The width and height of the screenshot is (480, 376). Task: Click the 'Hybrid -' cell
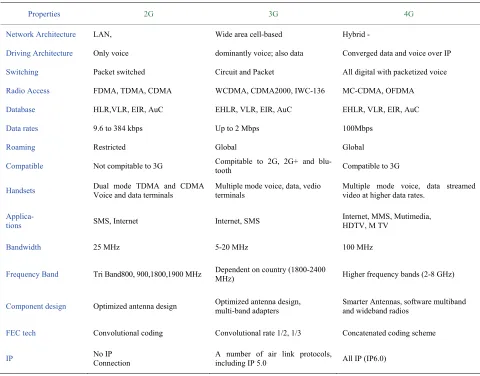click(356, 34)
